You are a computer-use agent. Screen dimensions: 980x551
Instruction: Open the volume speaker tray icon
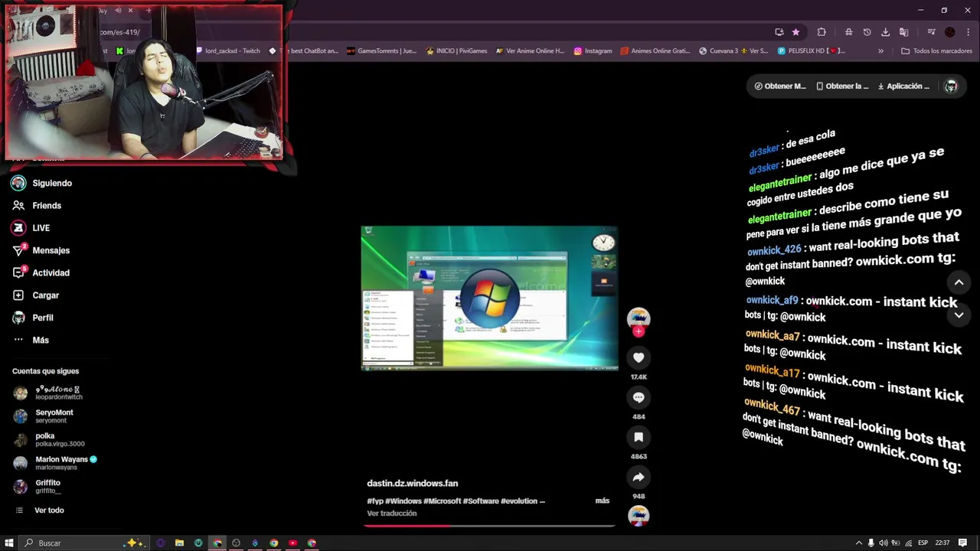pyautogui.click(x=884, y=543)
